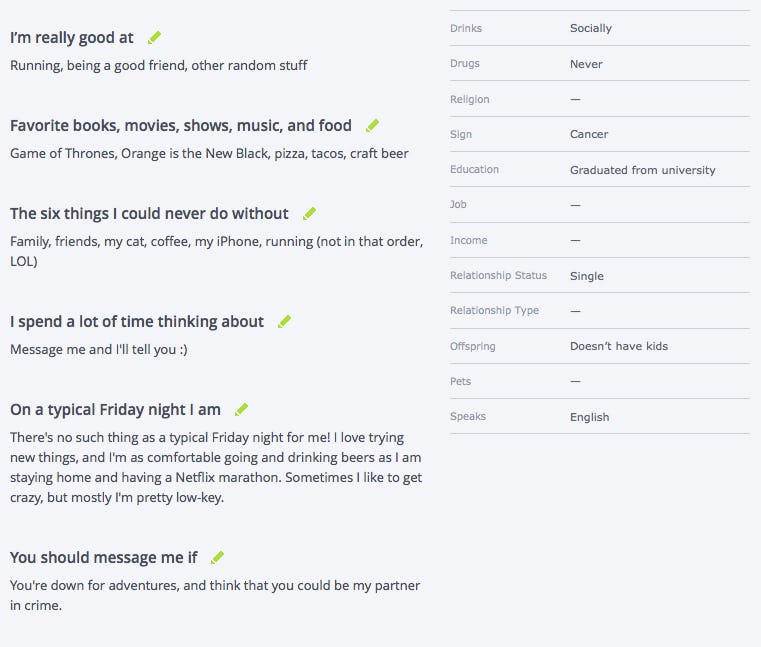Edit "You should message me if" using pencil icon
761x647 pixels.
pyautogui.click(x=217, y=558)
